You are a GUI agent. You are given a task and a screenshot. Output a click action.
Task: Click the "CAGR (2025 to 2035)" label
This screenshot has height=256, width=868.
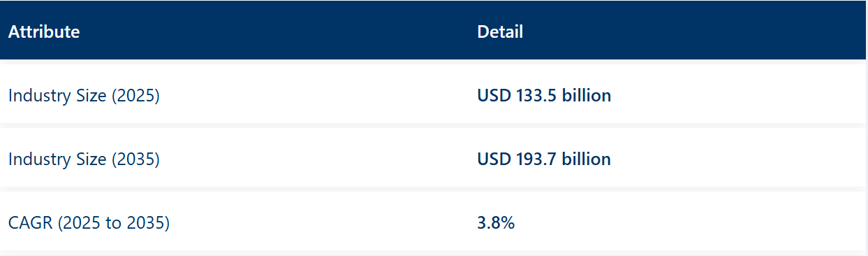[89, 224]
